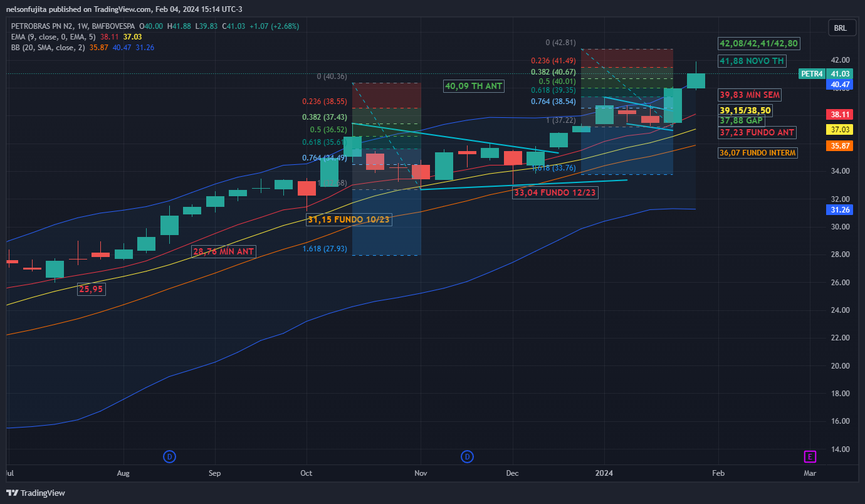Select the BB (20, SMA, close, 2) legend
The height and width of the screenshot is (504, 865).
(x=48, y=48)
